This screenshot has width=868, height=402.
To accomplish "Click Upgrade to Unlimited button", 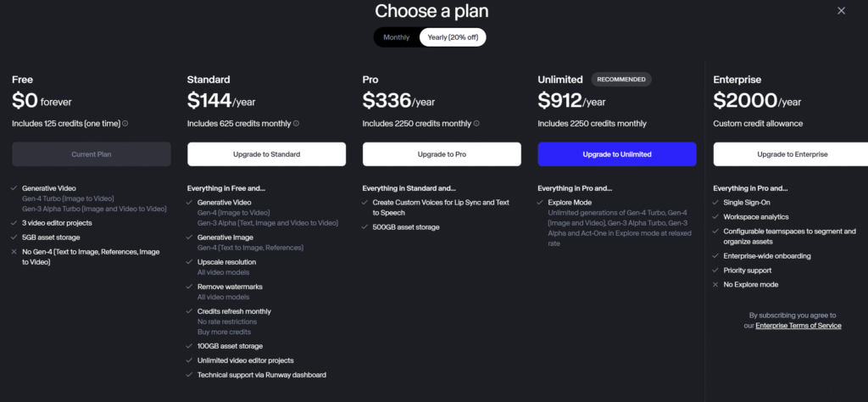I will point(617,154).
